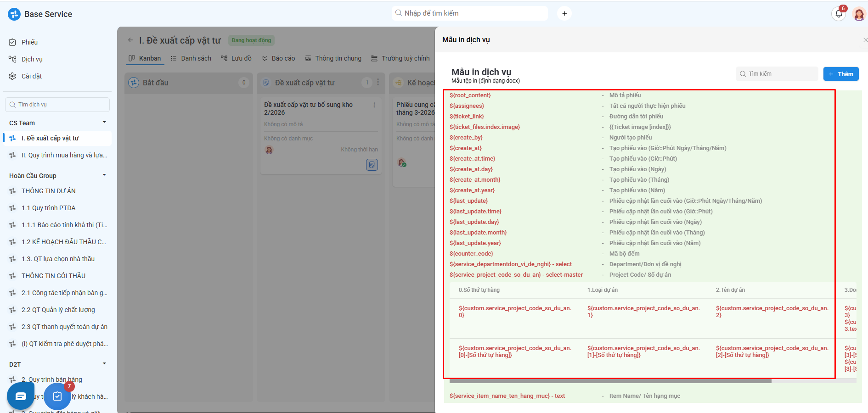Click the Kế hoạch column stage icon

[398, 83]
